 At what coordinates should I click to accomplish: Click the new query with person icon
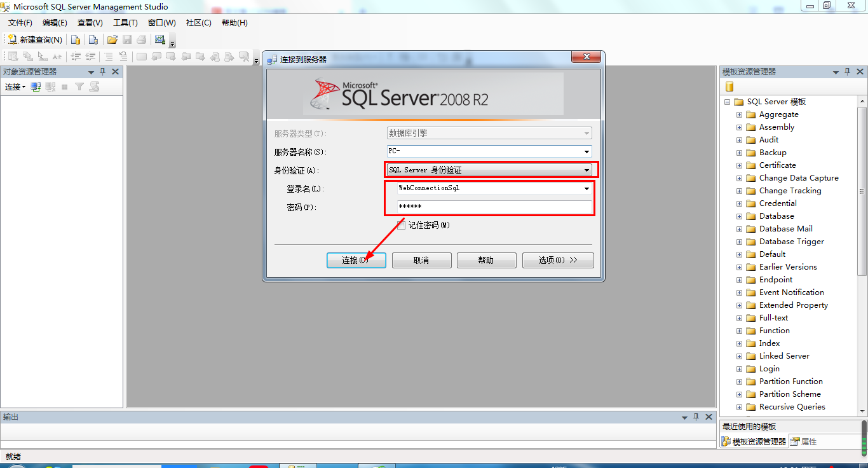tap(93, 39)
